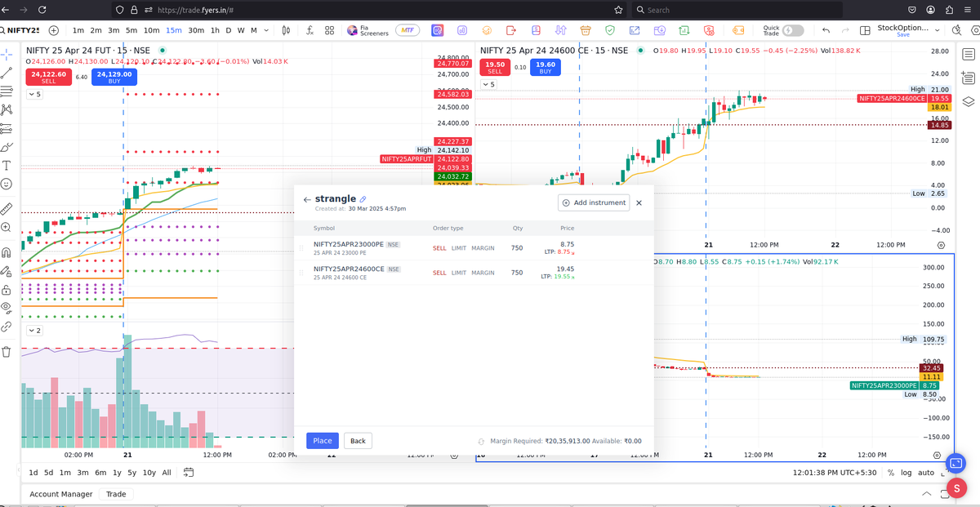The image size is (980, 507).
Task: Switch to 1m timeframe
Action: (x=78, y=30)
